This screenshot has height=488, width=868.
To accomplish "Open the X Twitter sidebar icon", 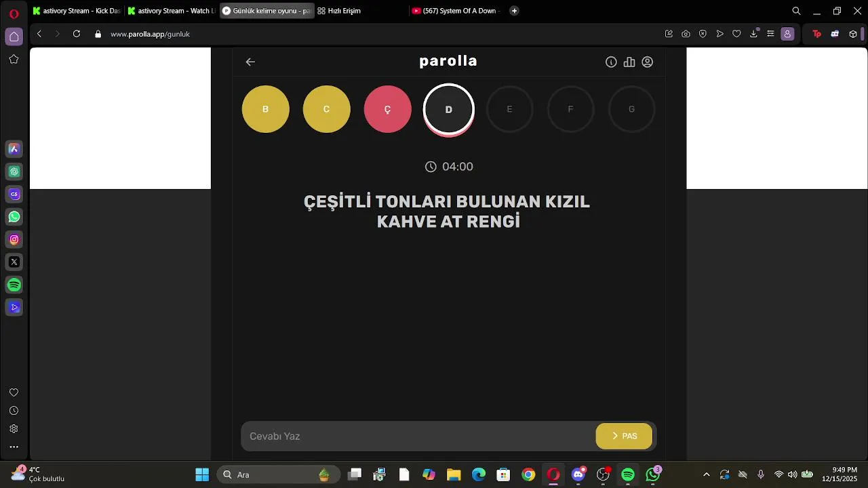I will pos(14,262).
